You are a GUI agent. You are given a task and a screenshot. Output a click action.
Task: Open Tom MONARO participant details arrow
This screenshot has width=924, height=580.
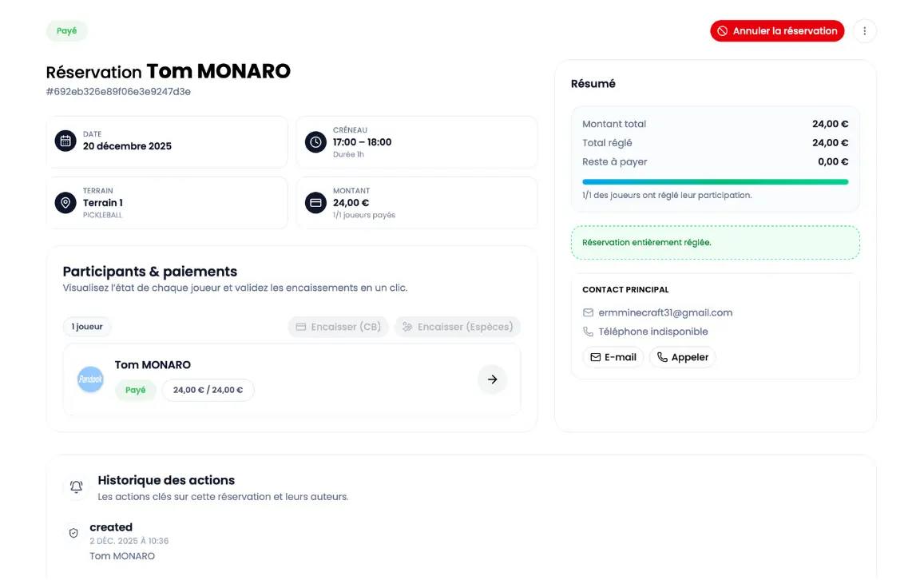(492, 379)
